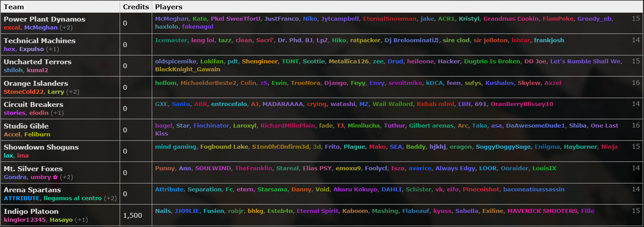Select player MAVERICK SHOOTERS

pos(542,211)
